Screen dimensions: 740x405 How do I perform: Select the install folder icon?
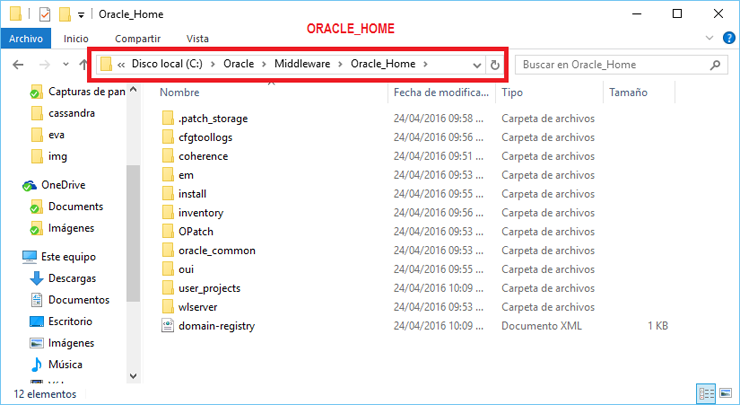click(x=168, y=194)
